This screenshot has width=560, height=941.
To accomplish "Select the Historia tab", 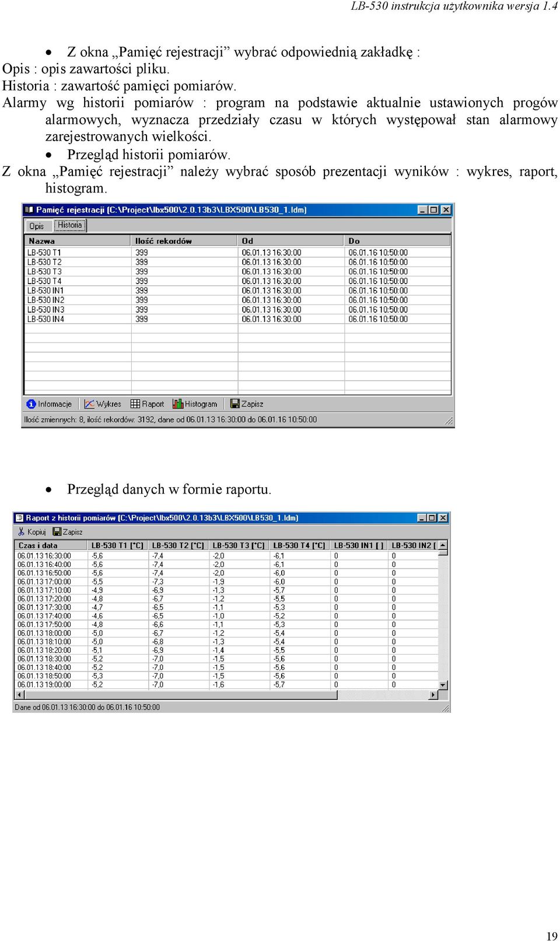I will pos(70,225).
